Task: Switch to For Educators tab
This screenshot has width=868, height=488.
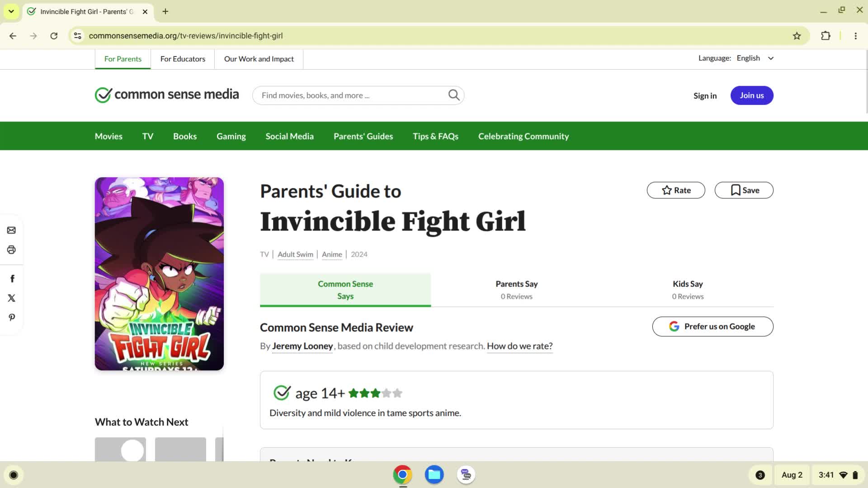Action: (x=183, y=59)
